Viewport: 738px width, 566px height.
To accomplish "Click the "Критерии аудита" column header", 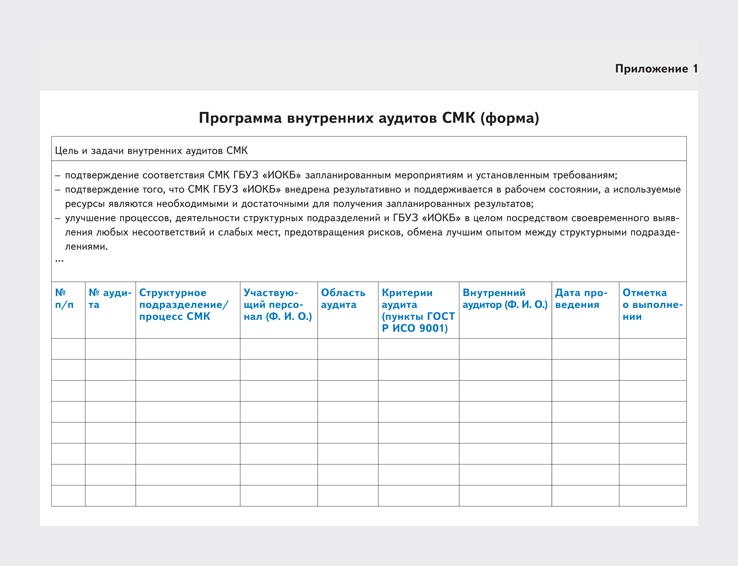I will [x=418, y=310].
